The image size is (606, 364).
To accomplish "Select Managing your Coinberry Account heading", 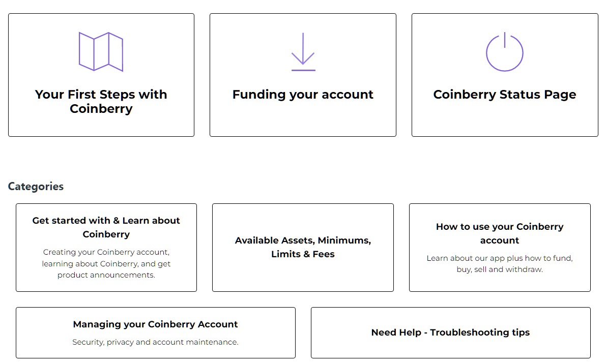I will (155, 324).
